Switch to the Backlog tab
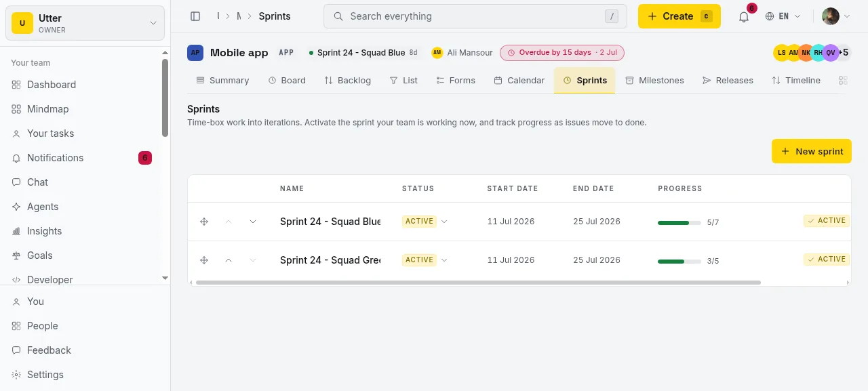Viewport: 868px width, 391px height. [347, 81]
